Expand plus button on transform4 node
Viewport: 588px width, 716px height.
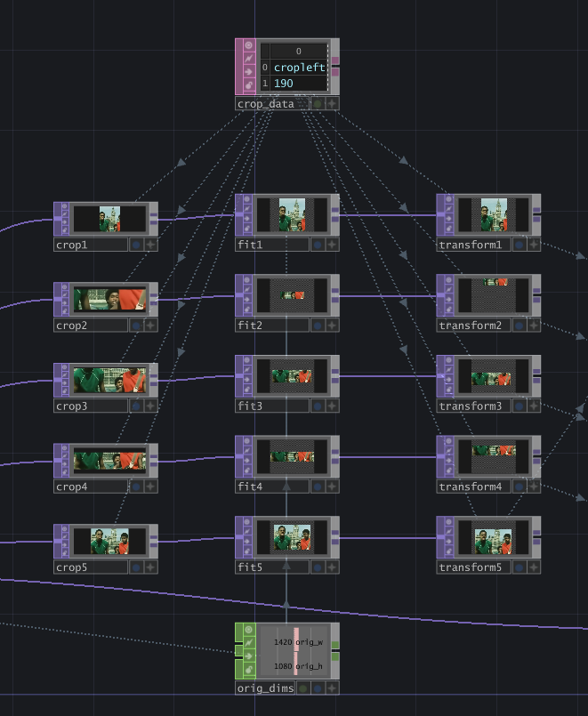click(x=534, y=487)
